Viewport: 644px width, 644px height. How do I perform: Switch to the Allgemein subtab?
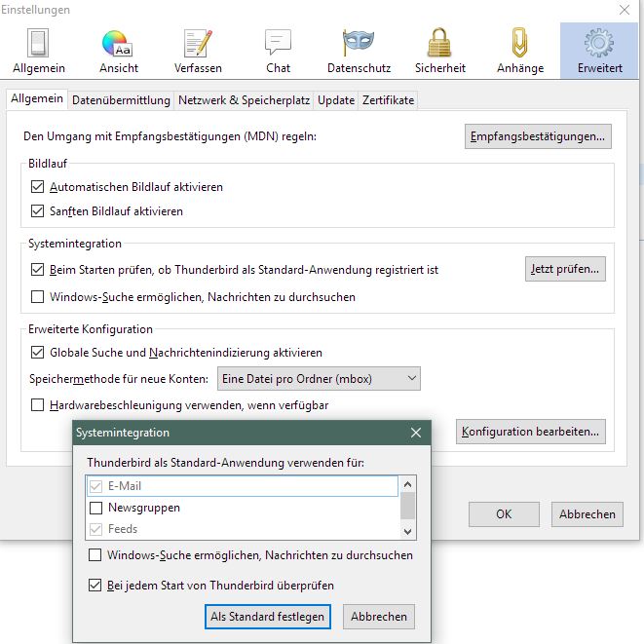tap(37, 99)
